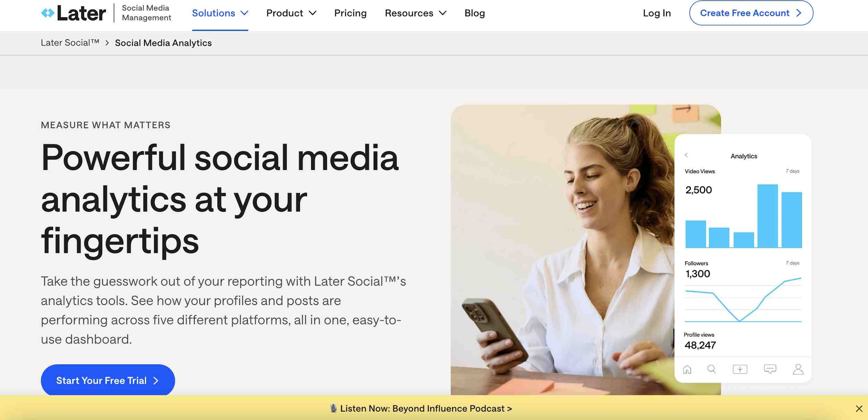Click the Later logo
The width and height of the screenshot is (868, 420).
pos(73,13)
